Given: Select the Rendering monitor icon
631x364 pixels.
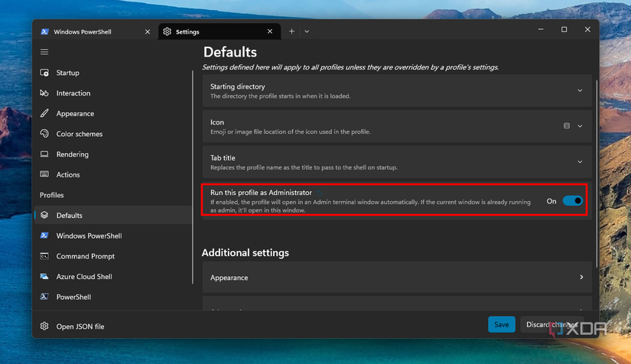Looking at the screenshot, I should [44, 154].
